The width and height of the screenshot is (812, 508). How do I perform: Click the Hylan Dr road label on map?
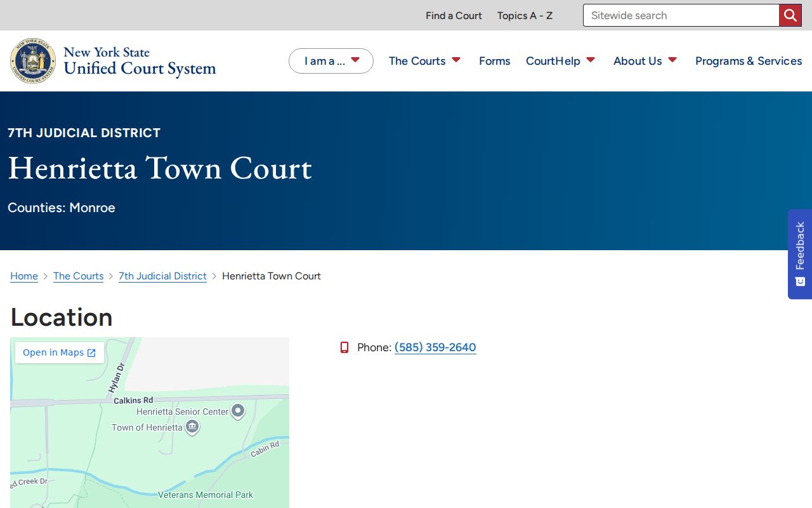[x=116, y=379]
